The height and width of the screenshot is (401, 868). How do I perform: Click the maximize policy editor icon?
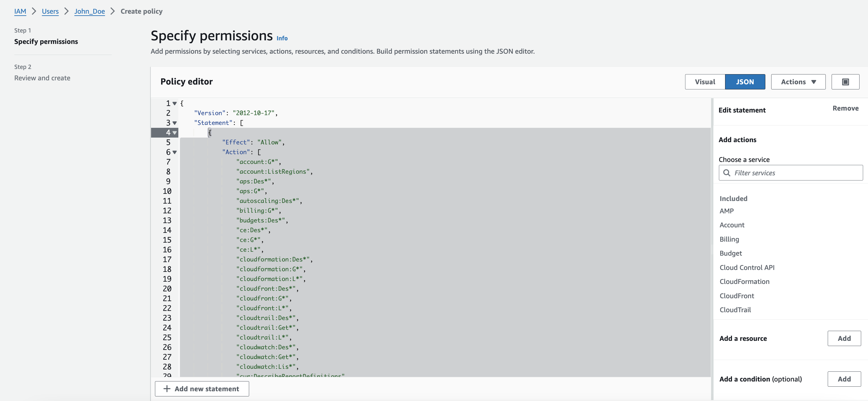[x=846, y=82]
